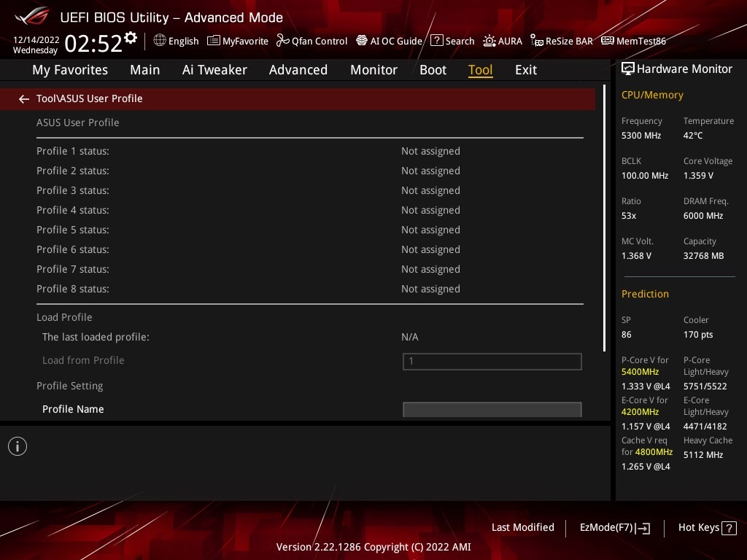Click the 32768 MB capacity value
This screenshot has width=747, height=560.
coord(704,256)
